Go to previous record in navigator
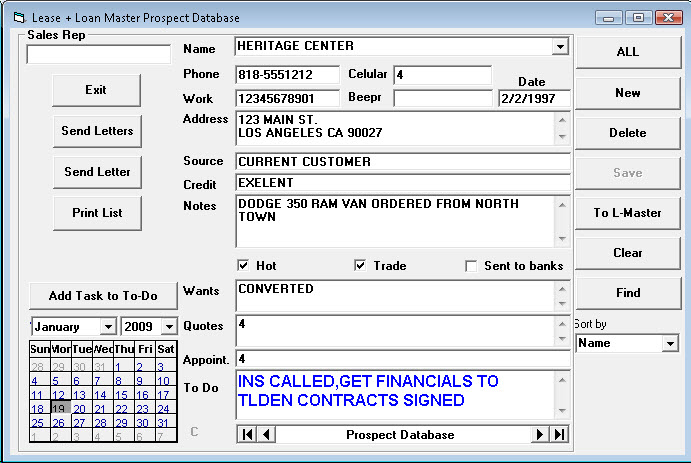The height and width of the screenshot is (463, 691). click(x=266, y=434)
